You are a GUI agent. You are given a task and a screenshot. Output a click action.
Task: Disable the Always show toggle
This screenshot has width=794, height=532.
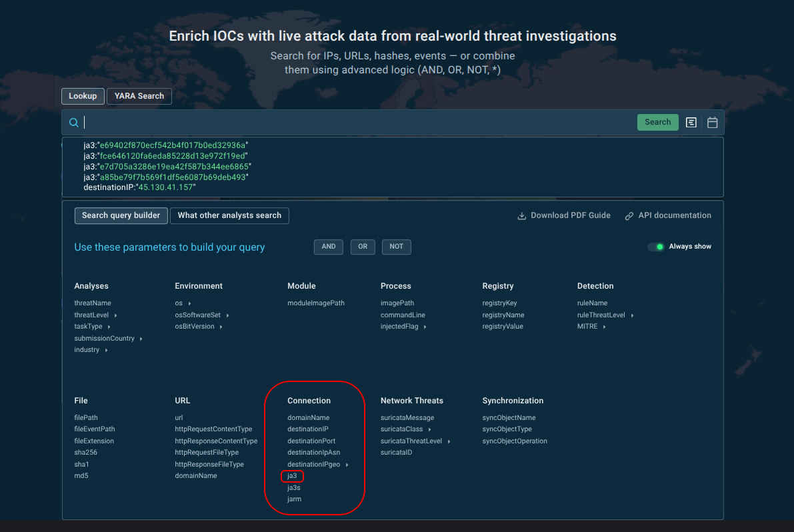pos(656,246)
